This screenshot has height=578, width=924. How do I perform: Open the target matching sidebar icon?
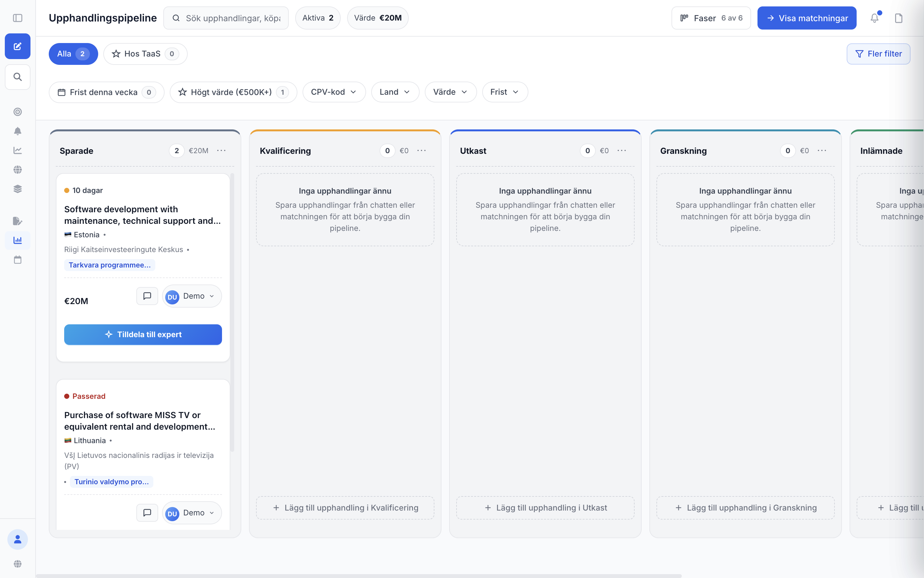[x=18, y=112]
